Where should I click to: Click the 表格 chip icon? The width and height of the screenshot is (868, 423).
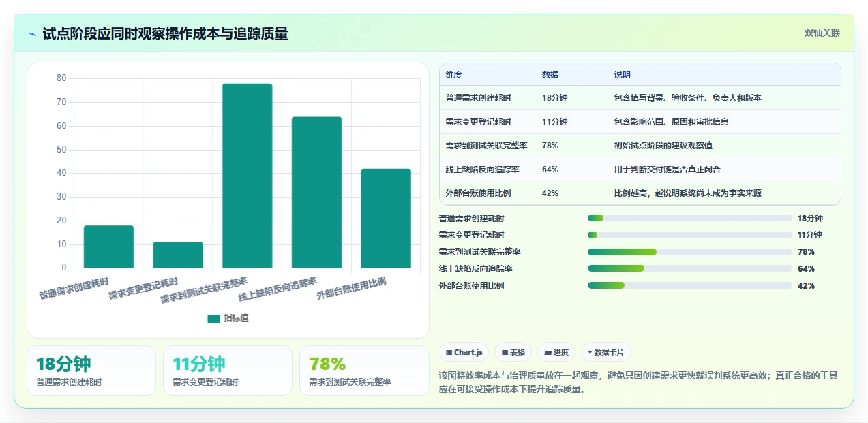click(x=505, y=352)
